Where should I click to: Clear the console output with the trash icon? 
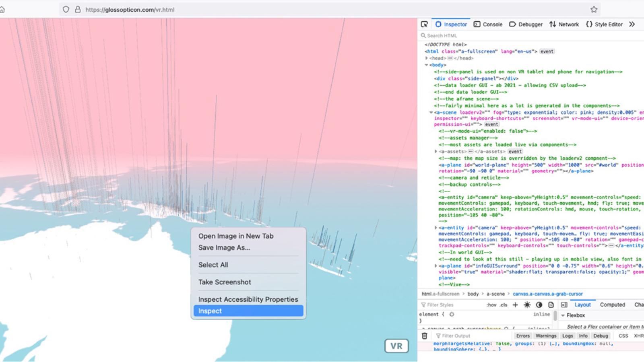tap(424, 335)
